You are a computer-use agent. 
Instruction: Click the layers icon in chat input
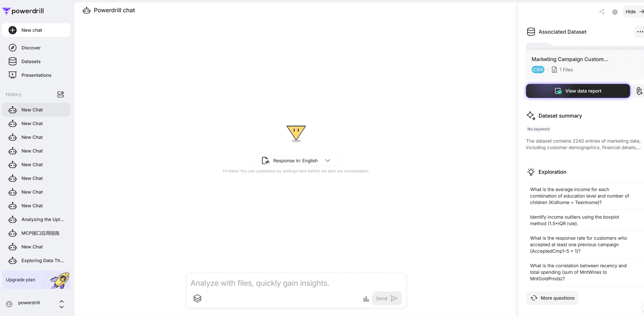(x=197, y=298)
